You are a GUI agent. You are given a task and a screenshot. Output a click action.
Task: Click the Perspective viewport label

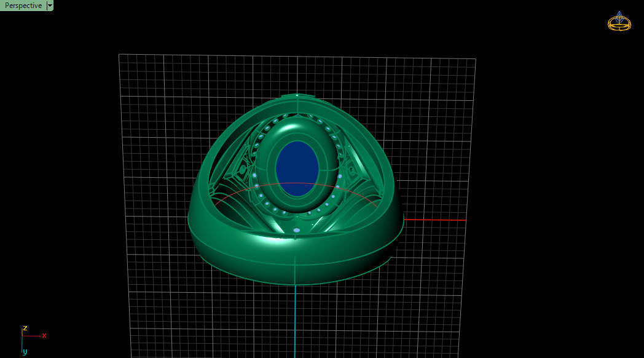[23, 6]
